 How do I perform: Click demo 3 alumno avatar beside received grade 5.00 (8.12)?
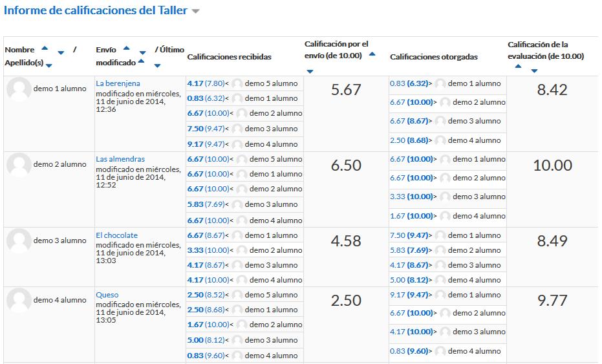(x=237, y=340)
